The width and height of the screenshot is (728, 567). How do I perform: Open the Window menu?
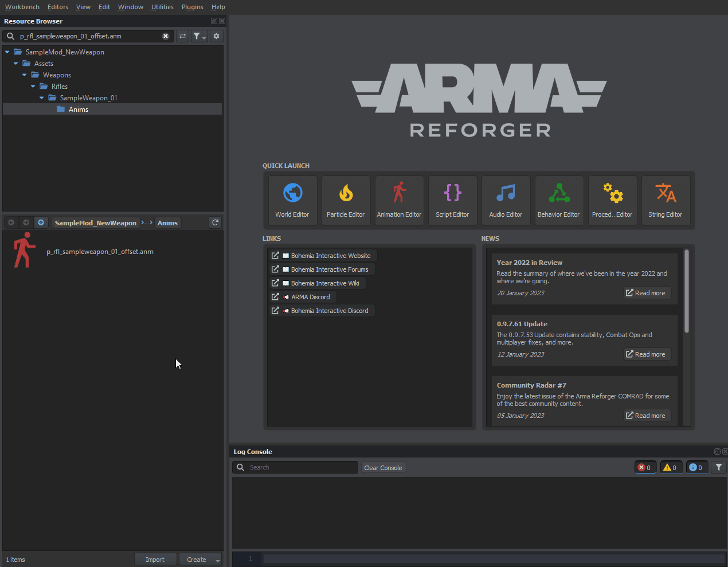tap(131, 7)
